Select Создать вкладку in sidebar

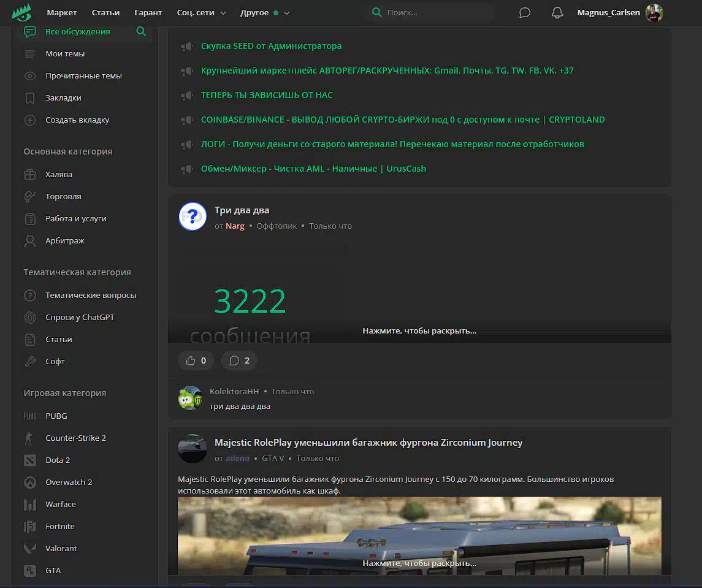coord(77,120)
